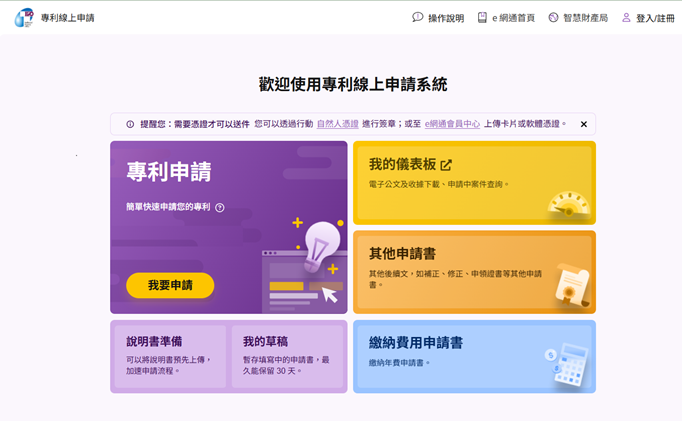The image size is (682, 421).
Task: Dismiss the reminder banner with the X
Action: (584, 124)
